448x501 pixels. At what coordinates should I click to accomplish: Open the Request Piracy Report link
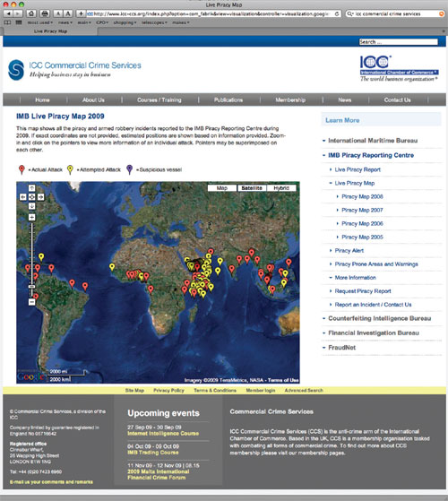(363, 291)
